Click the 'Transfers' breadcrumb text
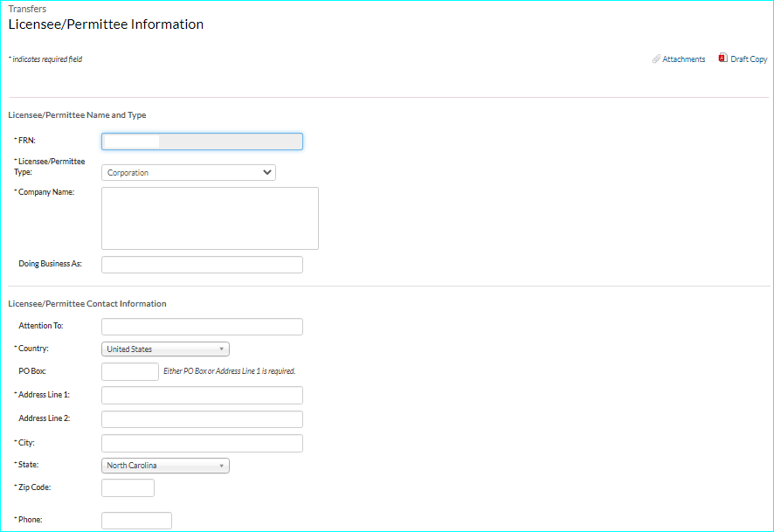 click(x=27, y=9)
